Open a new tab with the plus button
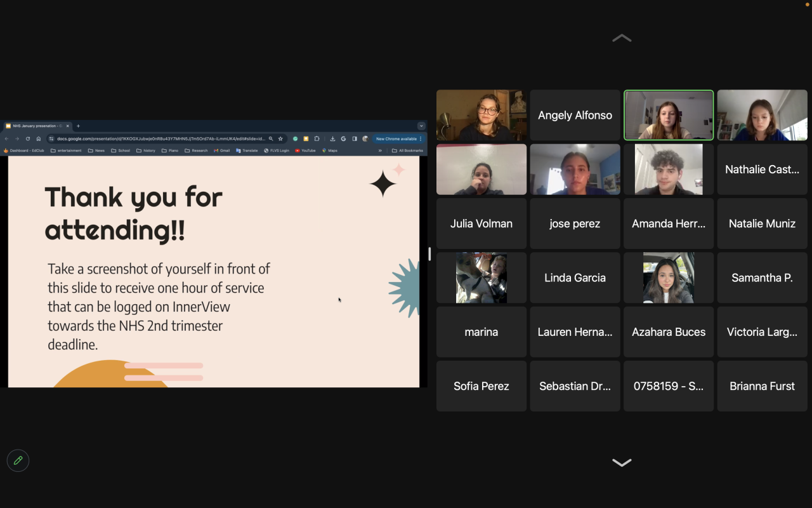This screenshot has height=508, width=812. point(78,126)
